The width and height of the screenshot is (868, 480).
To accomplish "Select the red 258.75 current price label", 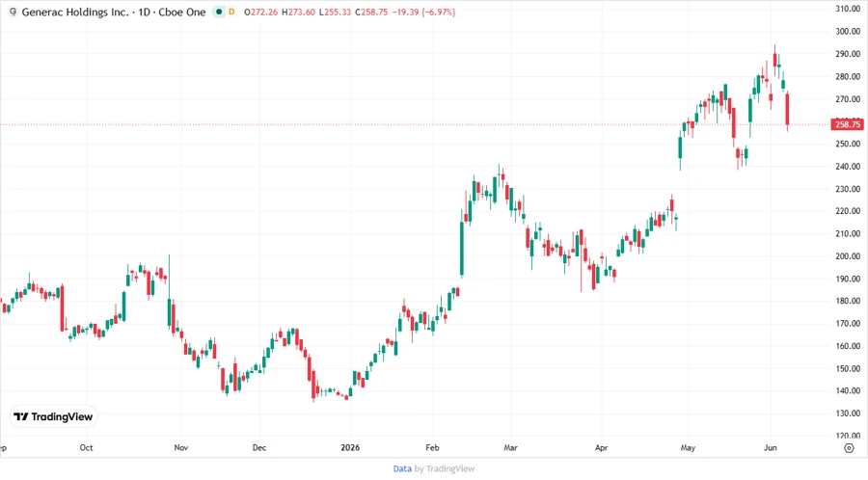I will pyautogui.click(x=848, y=124).
